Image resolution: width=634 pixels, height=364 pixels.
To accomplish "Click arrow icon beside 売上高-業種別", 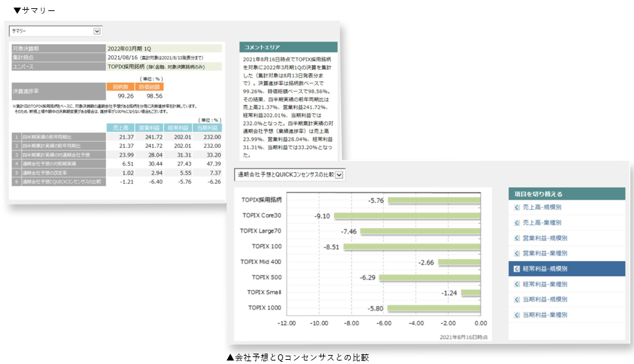I will 517,223.
